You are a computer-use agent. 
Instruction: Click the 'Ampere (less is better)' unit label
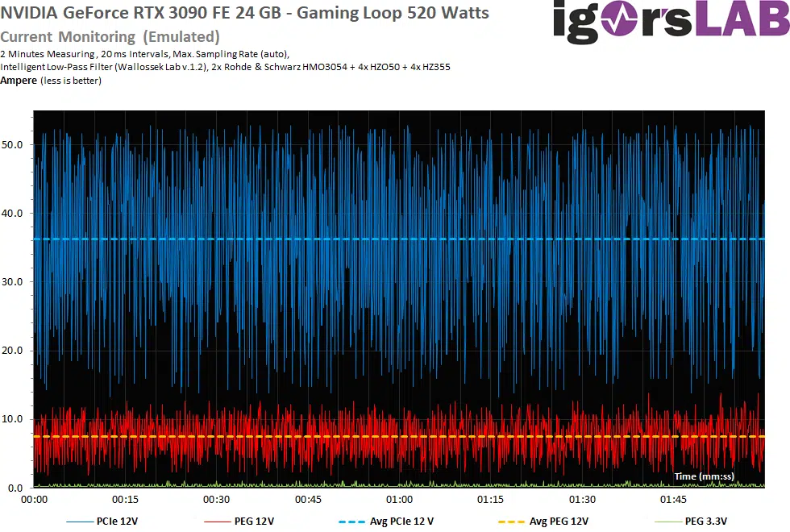[x=50, y=81]
